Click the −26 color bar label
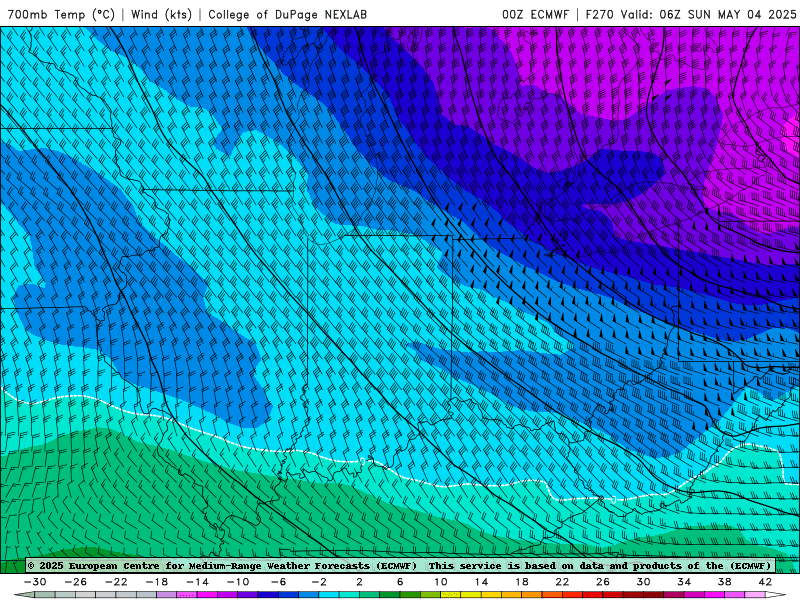Image resolution: width=800 pixels, height=600 pixels. (76, 582)
